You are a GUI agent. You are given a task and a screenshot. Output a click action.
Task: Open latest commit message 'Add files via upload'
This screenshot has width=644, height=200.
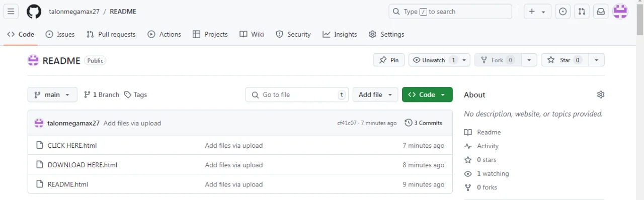[x=132, y=123]
